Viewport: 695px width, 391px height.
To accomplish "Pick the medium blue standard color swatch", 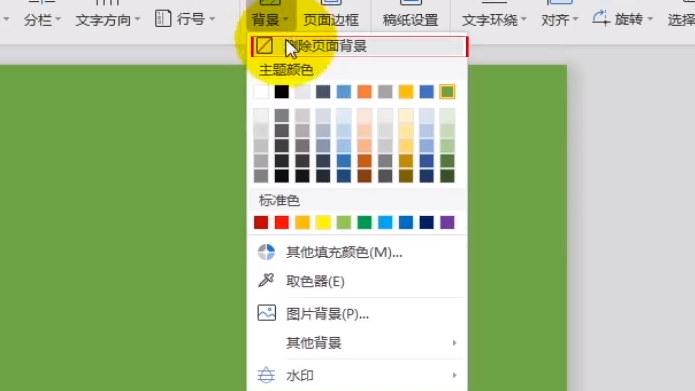I will tap(406, 222).
